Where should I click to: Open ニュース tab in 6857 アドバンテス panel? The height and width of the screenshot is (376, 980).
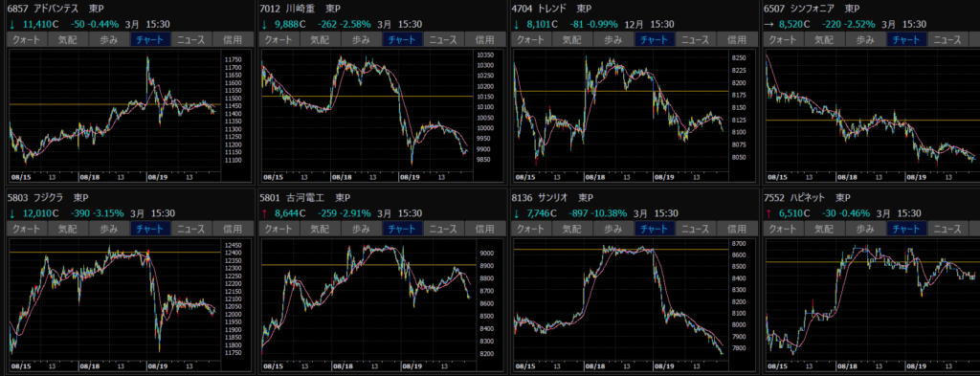(x=191, y=39)
